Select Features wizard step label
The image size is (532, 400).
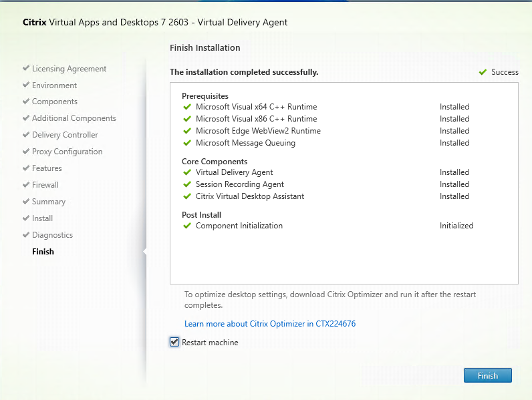point(47,168)
